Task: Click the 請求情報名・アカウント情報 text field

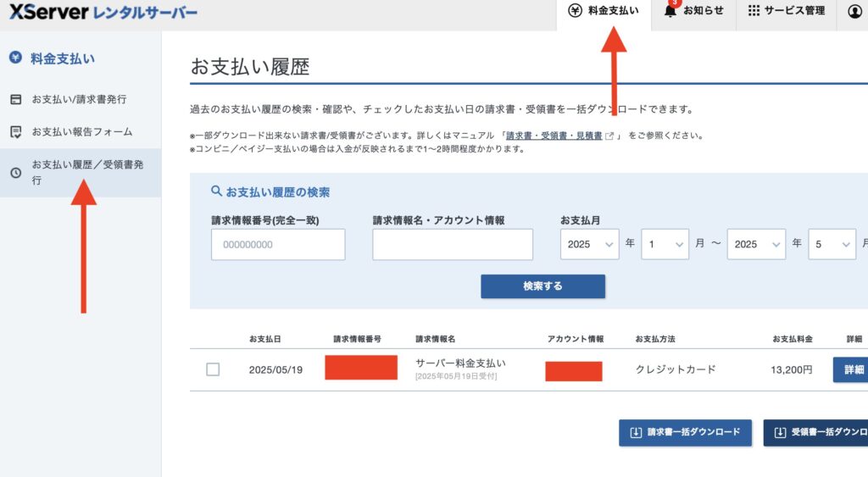Action: click(453, 245)
